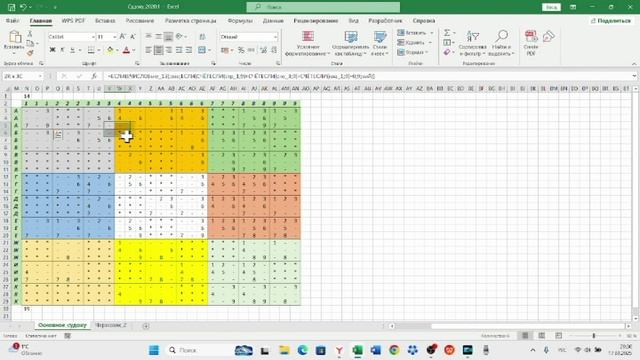Add a new sheet with plus button
Screen dimensions: 640x360
pos(146,325)
